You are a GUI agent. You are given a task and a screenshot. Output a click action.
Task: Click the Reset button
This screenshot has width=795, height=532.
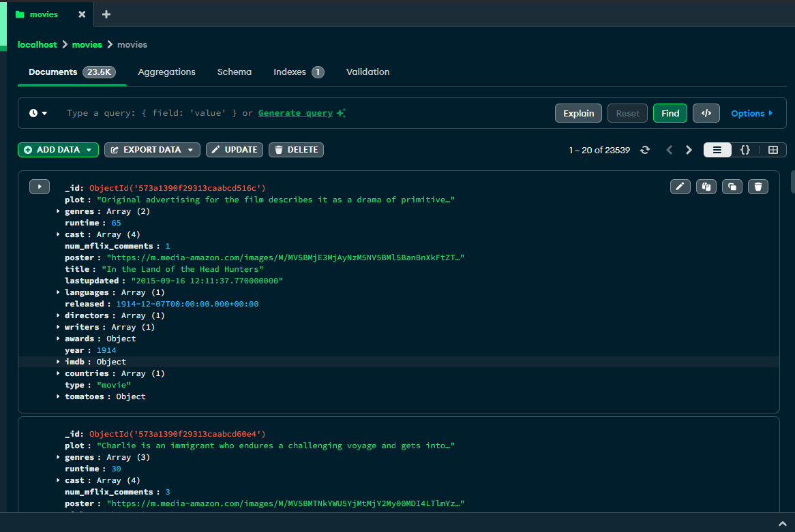[627, 113]
